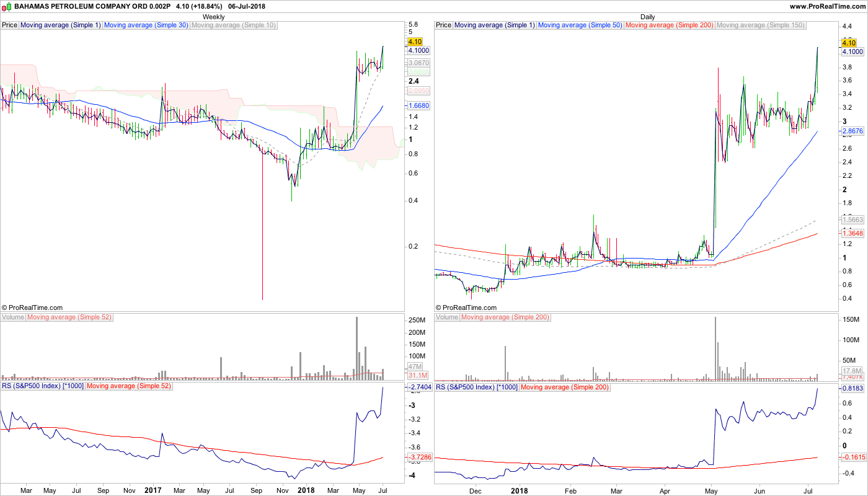
Task: Click the 17.8M label in Daily volume panel
Action: 851,371
